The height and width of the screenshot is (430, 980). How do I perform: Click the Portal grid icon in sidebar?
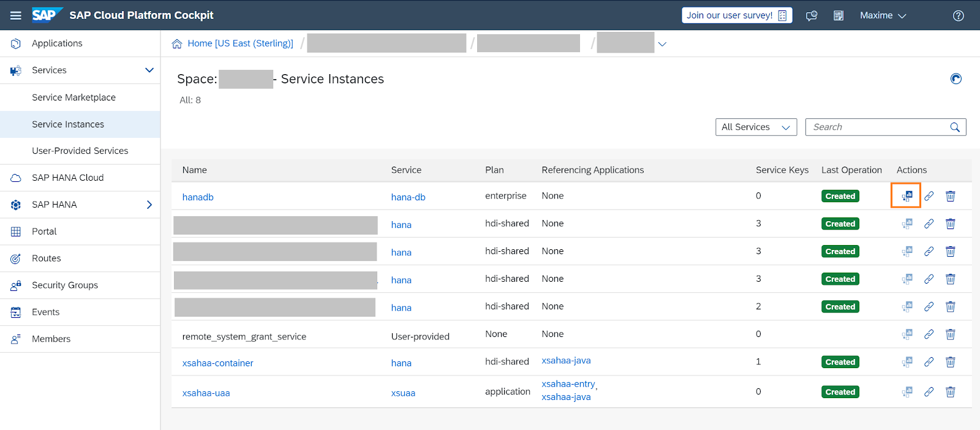coord(16,232)
